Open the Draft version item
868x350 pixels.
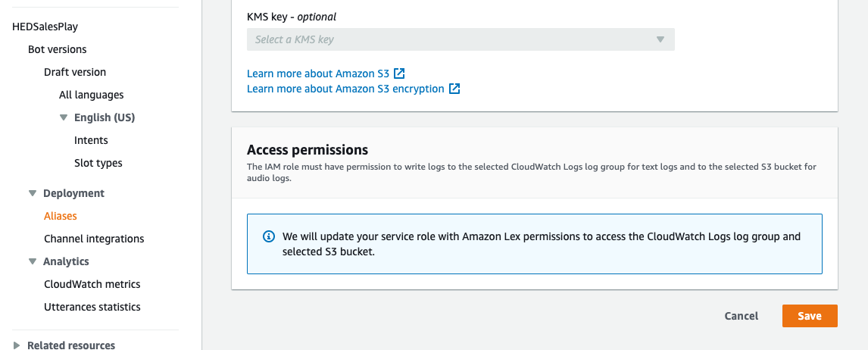(x=75, y=72)
